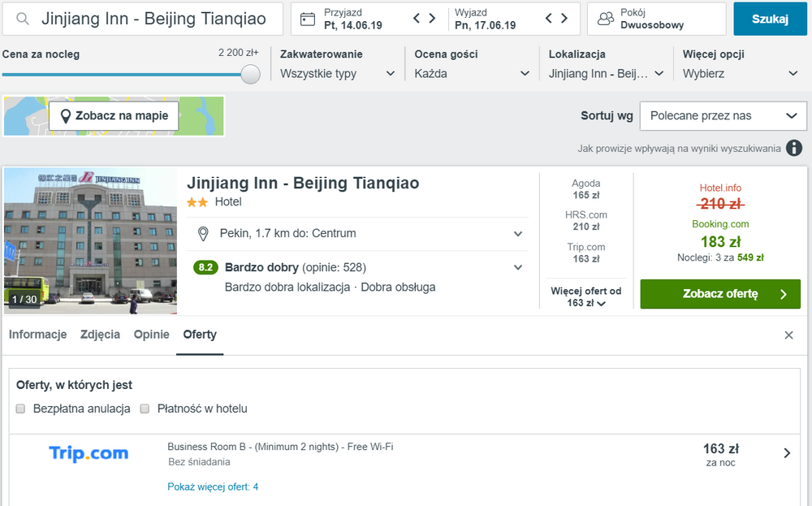Click the Zobacz na mapie button
The image size is (812, 506).
point(114,116)
